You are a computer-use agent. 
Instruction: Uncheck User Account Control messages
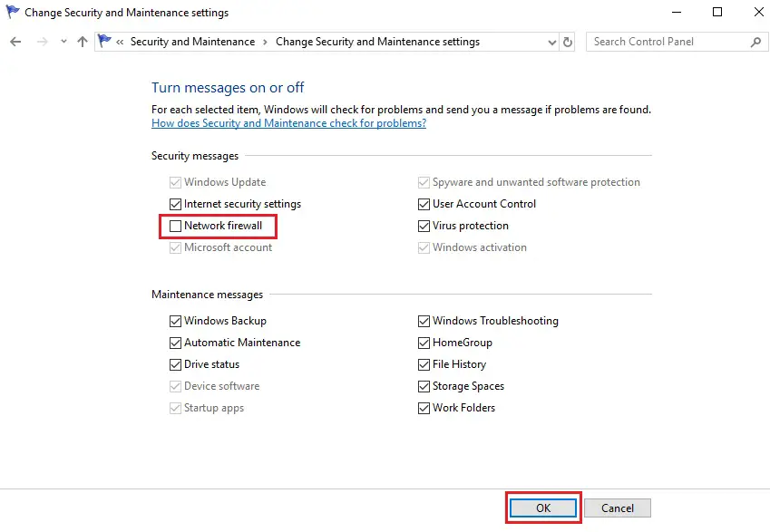click(424, 204)
